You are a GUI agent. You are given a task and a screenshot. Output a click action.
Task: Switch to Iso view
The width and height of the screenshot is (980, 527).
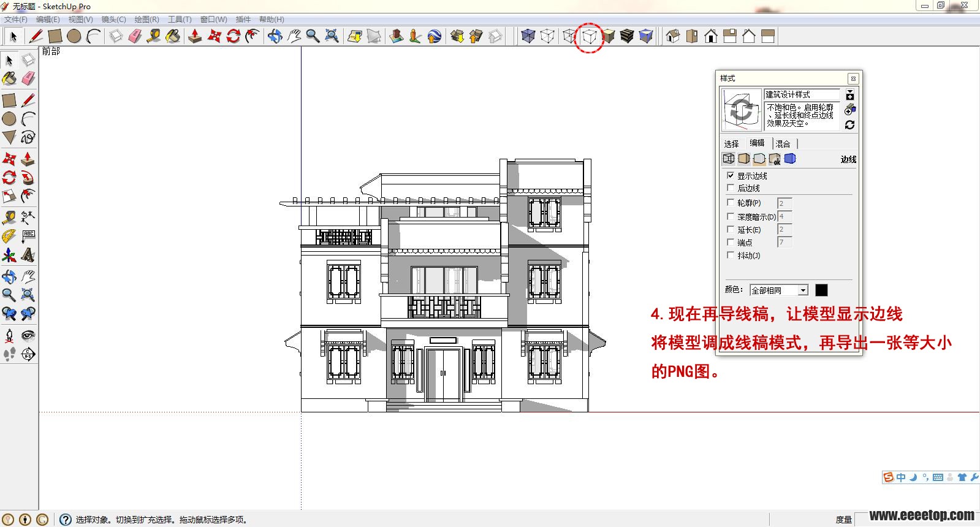(673, 36)
